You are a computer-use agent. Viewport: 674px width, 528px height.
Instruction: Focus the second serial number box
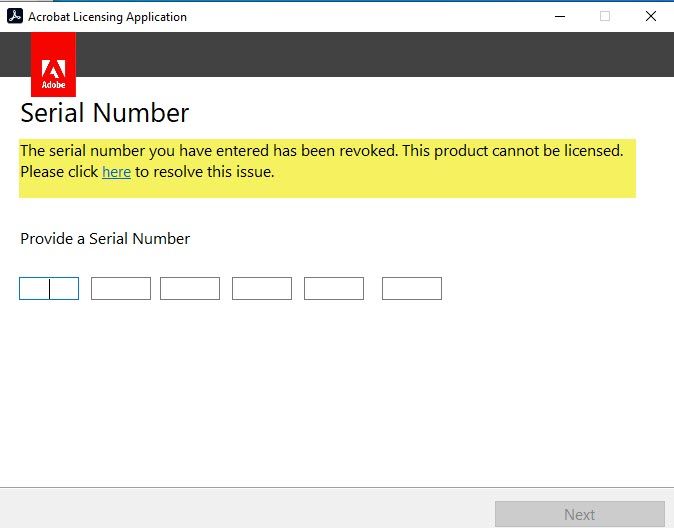121,289
